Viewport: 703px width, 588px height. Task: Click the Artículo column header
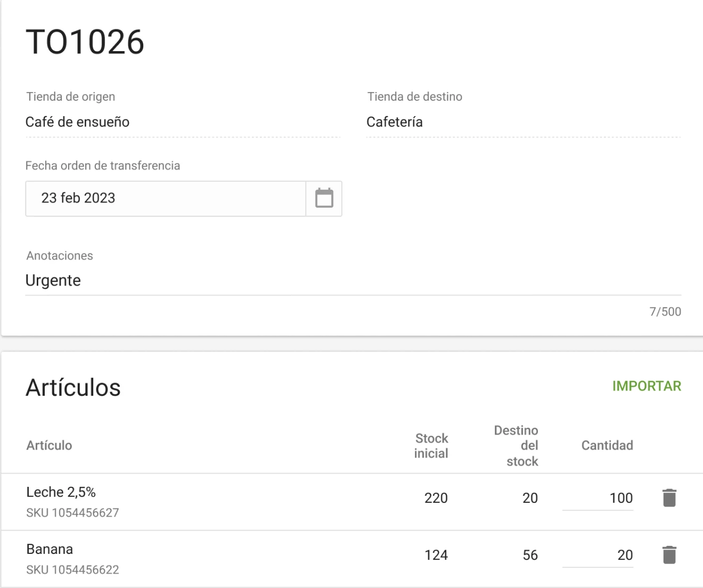[49, 445]
